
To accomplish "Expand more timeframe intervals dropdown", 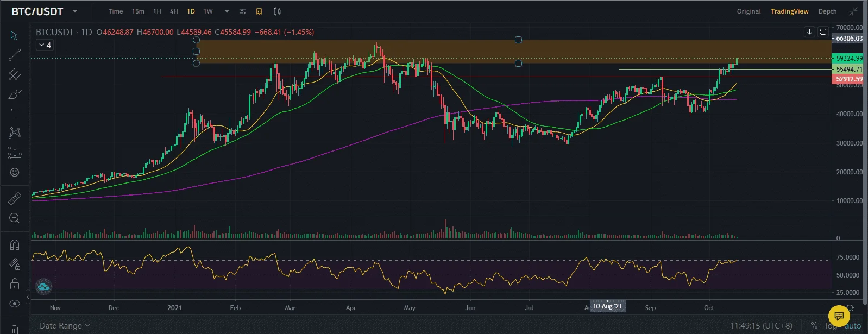I will pyautogui.click(x=227, y=11).
